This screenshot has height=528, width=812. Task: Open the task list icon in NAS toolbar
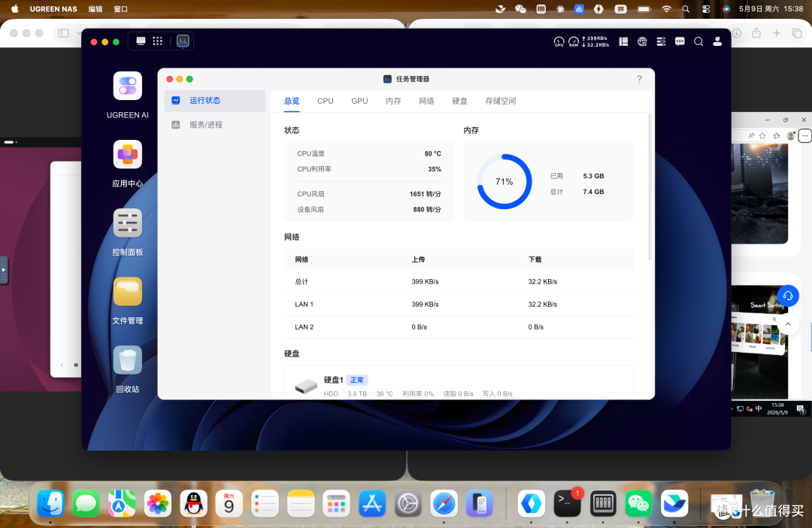[x=661, y=41]
